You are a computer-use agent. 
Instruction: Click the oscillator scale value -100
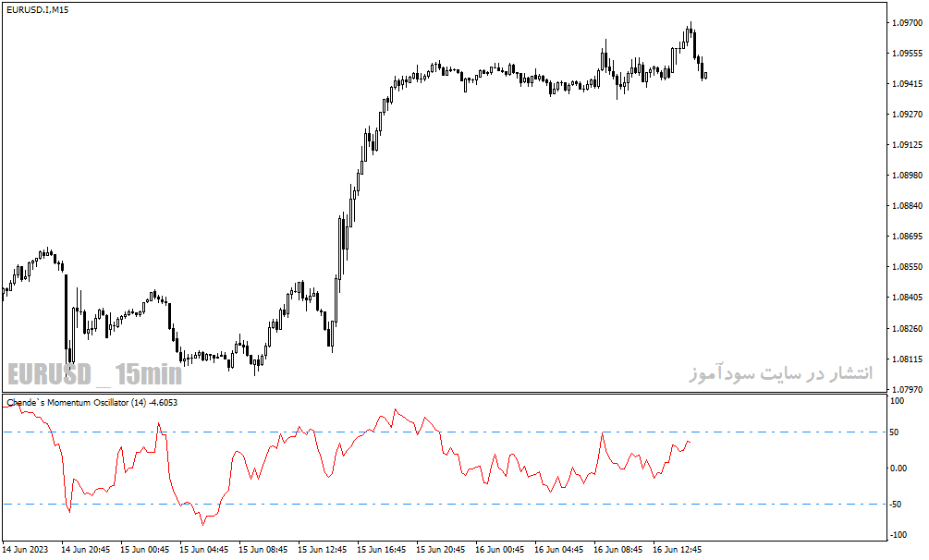[898, 534]
